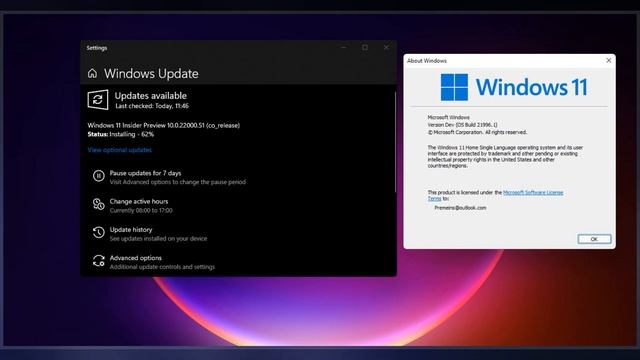Open View optional updates link
This screenshot has width=640, height=360.
pos(120,150)
